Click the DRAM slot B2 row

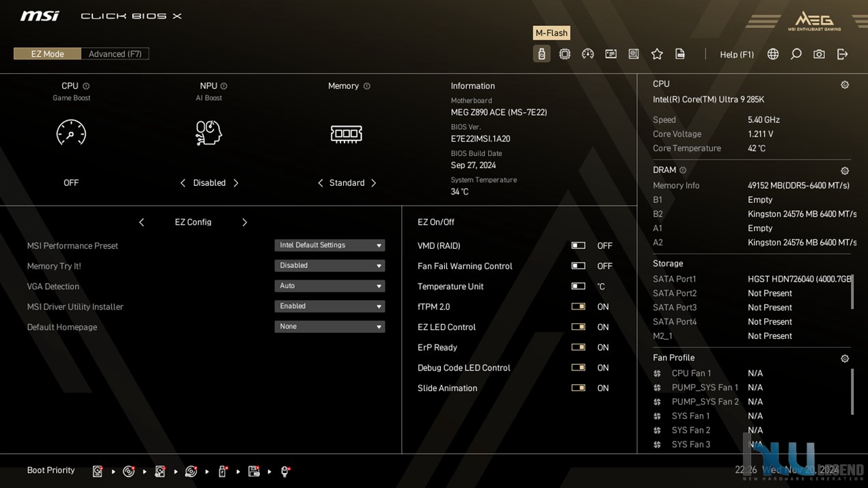755,214
